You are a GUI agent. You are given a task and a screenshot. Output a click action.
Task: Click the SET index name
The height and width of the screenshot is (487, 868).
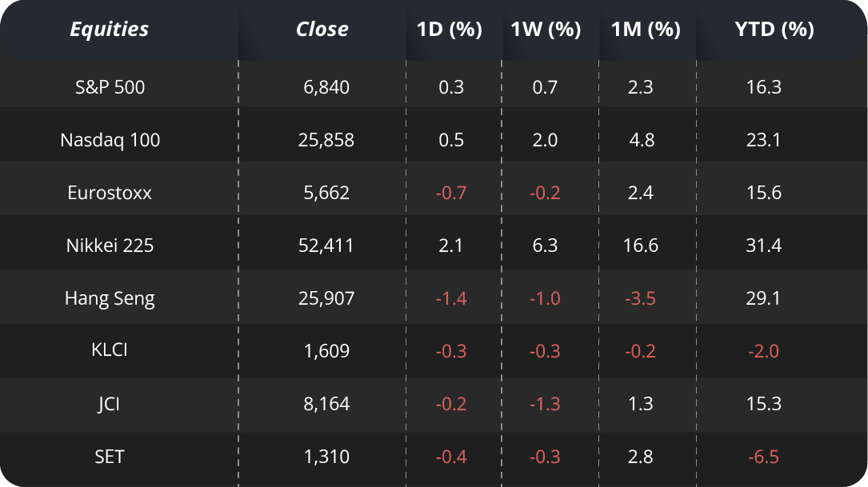pos(110,457)
